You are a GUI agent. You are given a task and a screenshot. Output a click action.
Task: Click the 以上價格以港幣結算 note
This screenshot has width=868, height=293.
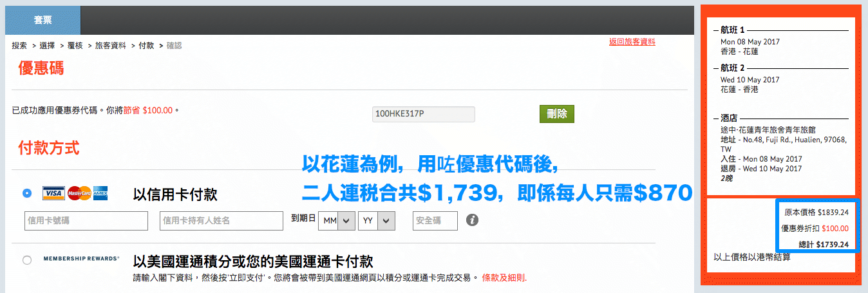pyautogui.click(x=752, y=258)
